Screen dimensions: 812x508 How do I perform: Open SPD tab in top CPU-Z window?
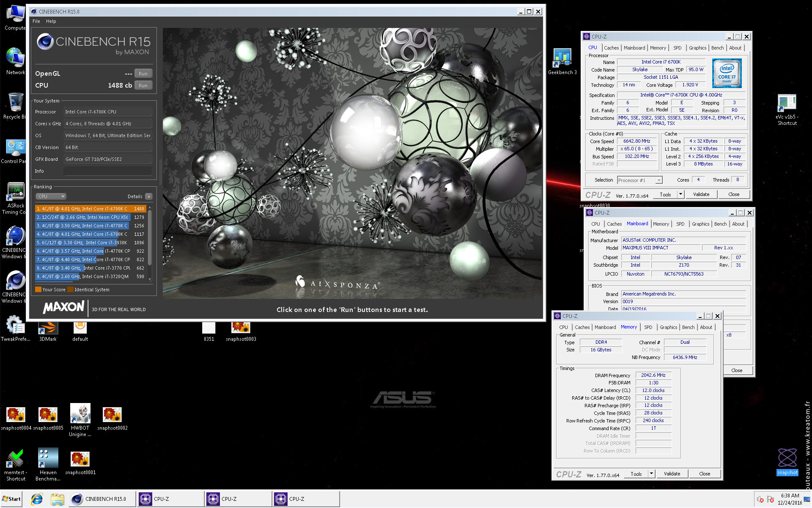[x=677, y=48]
